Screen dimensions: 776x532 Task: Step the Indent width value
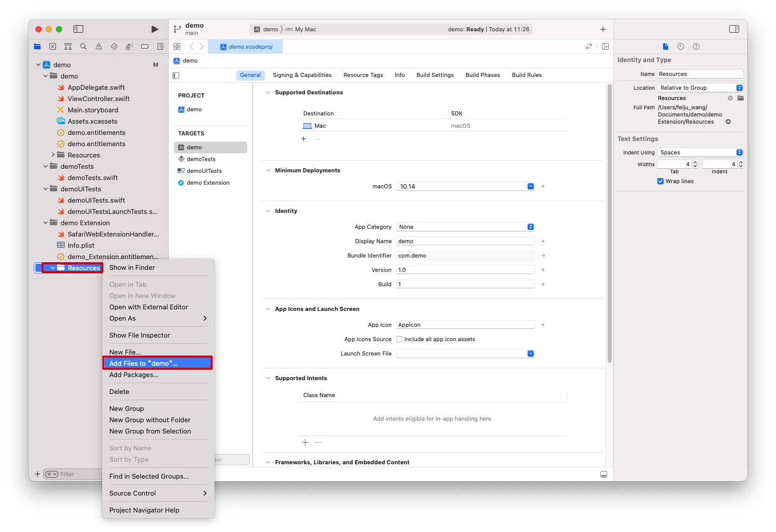click(741, 164)
